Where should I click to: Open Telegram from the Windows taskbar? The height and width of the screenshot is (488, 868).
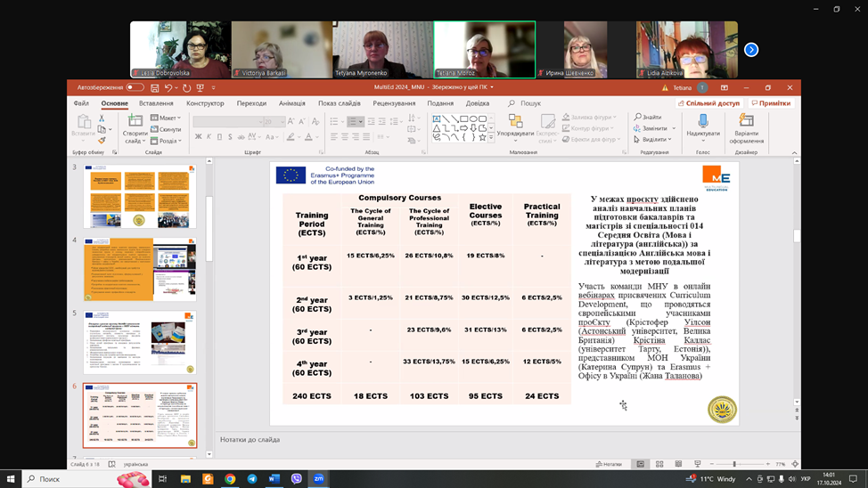click(x=252, y=479)
